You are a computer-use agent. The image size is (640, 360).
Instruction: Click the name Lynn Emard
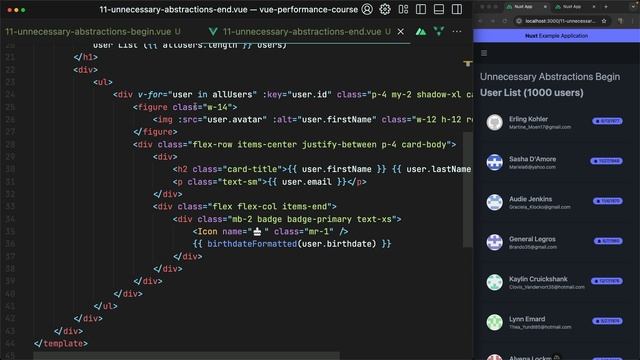click(x=527, y=319)
